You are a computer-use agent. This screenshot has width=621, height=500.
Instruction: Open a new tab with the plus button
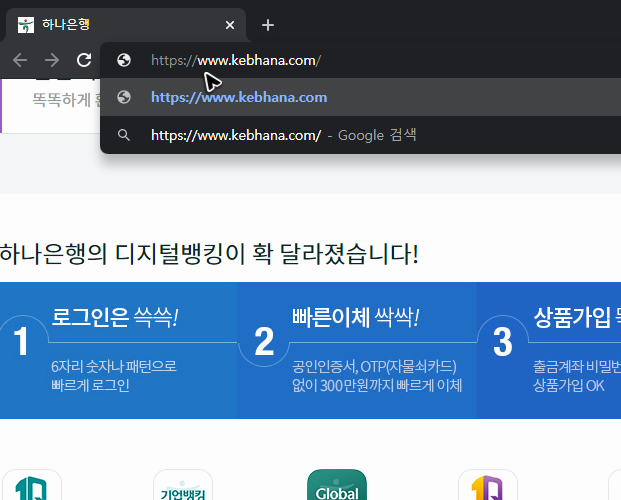click(x=268, y=25)
